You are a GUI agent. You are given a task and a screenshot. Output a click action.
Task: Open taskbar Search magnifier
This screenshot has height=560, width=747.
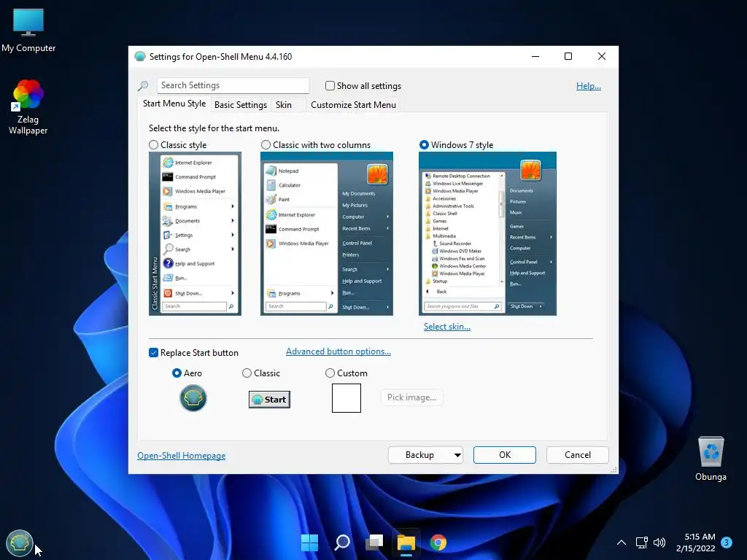pos(342,542)
